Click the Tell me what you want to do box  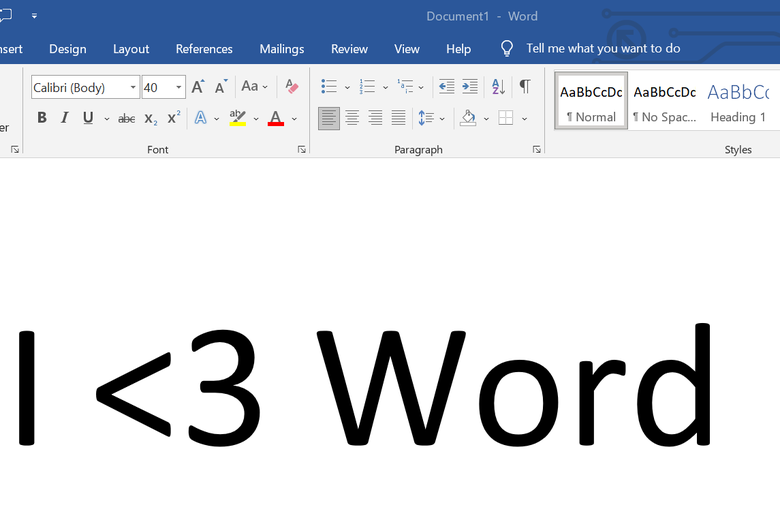[x=603, y=48]
